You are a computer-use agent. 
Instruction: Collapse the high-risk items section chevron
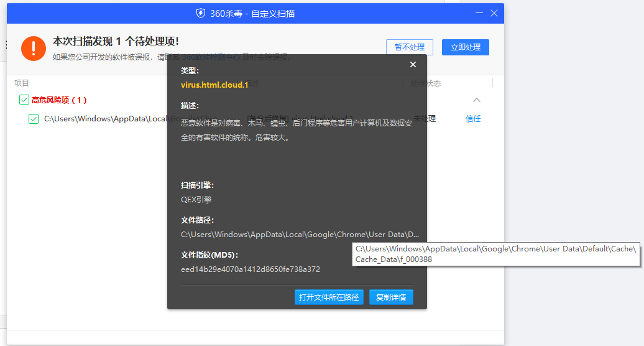click(x=476, y=100)
